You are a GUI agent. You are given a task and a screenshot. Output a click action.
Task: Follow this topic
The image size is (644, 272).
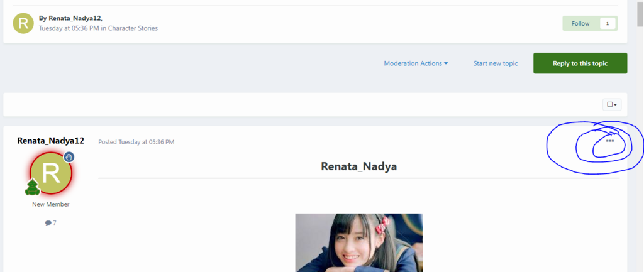click(580, 23)
